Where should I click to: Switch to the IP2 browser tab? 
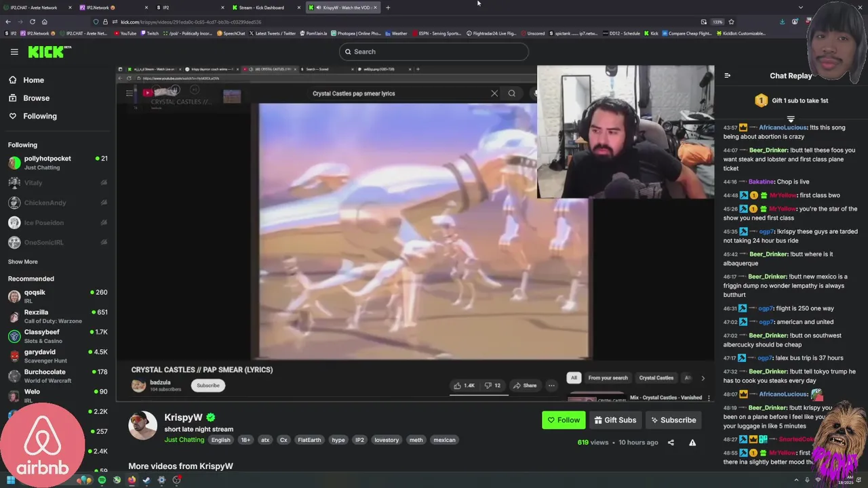190,7
